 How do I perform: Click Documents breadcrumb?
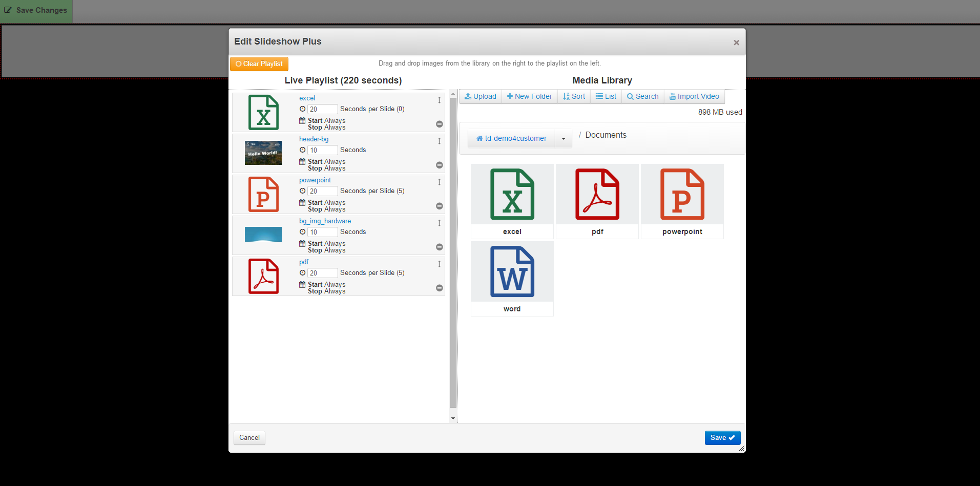pyautogui.click(x=606, y=135)
